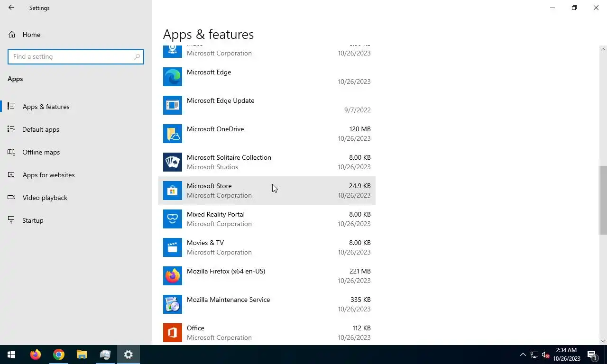
Task: Open the notification center icon
Action: click(592, 355)
